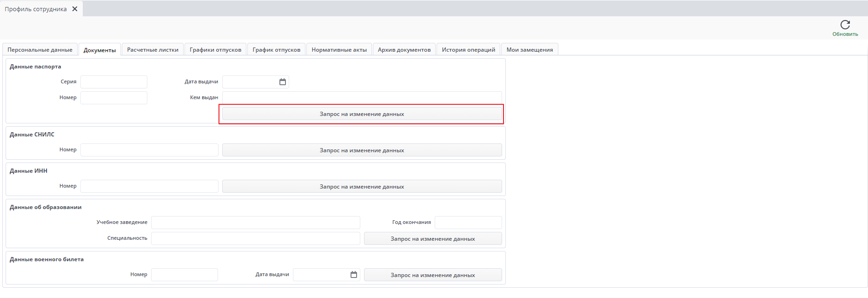Go to the График отпусков tab
The height and width of the screenshot is (298, 868).
pyautogui.click(x=276, y=50)
